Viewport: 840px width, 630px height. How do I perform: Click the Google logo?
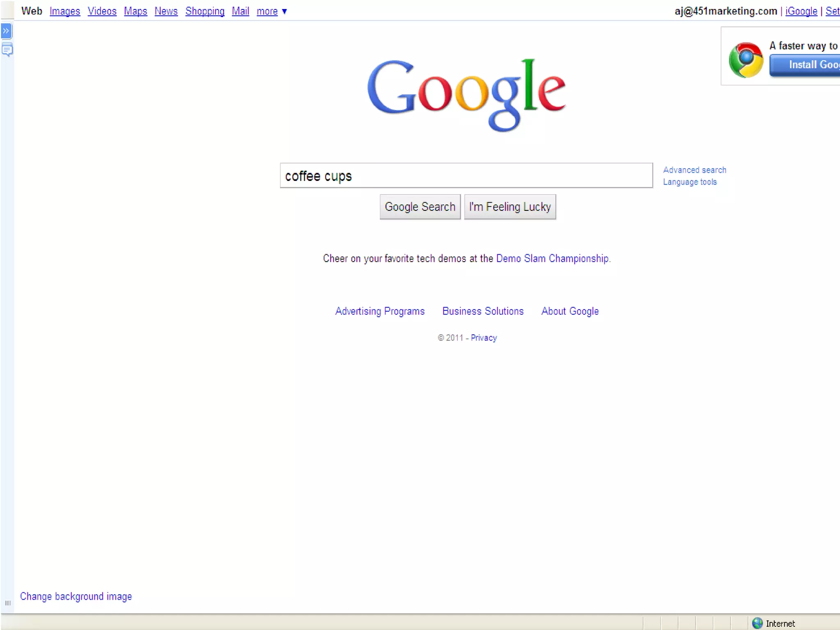point(466,94)
